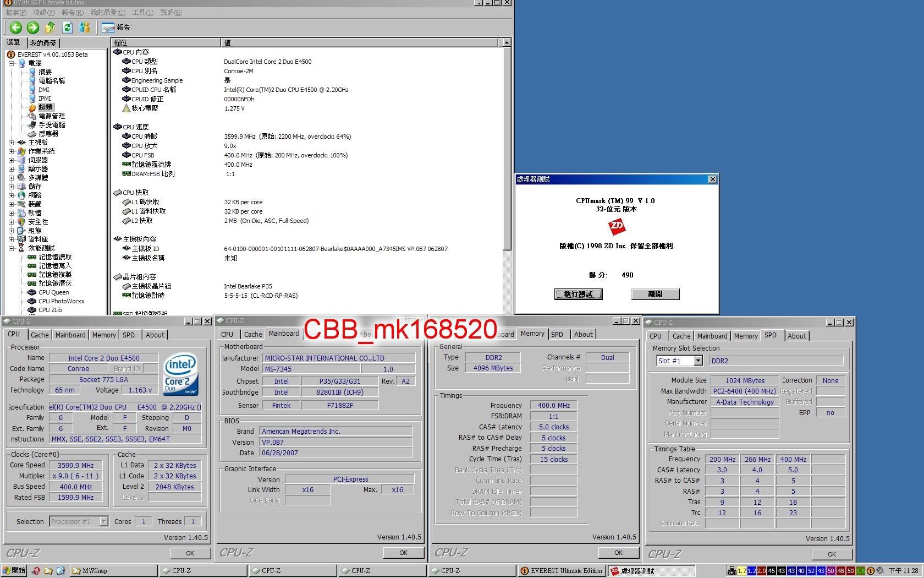The image size is (924, 578).
Task: Collapse the 效能測試 tree node
Action: [x=11, y=248]
